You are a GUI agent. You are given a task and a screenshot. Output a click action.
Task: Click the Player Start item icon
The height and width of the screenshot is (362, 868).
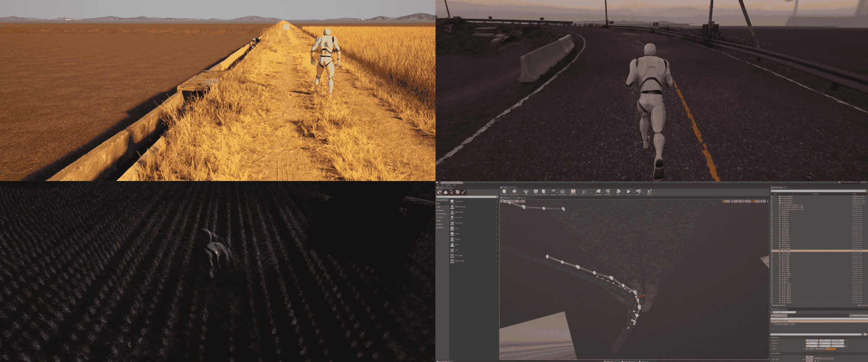point(452,223)
